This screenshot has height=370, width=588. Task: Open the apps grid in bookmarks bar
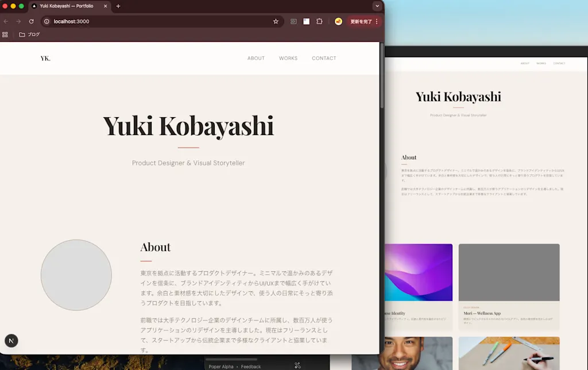click(5, 34)
